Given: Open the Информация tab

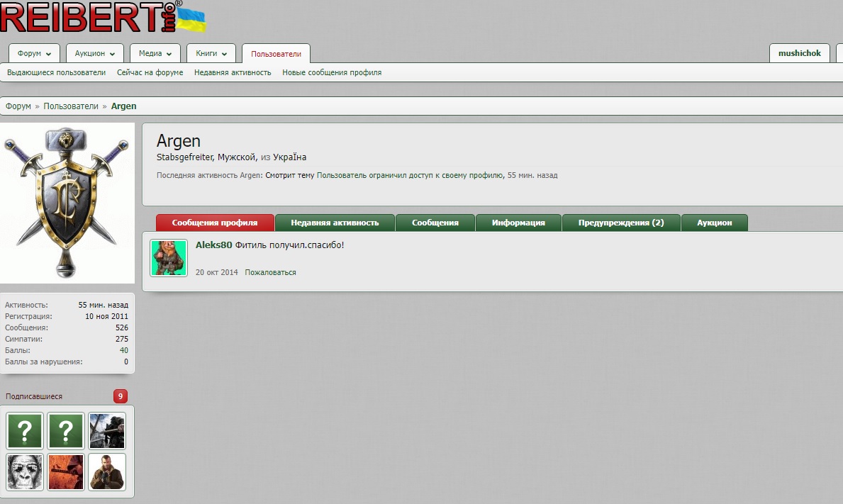Looking at the screenshot, I should click(518, 223).
